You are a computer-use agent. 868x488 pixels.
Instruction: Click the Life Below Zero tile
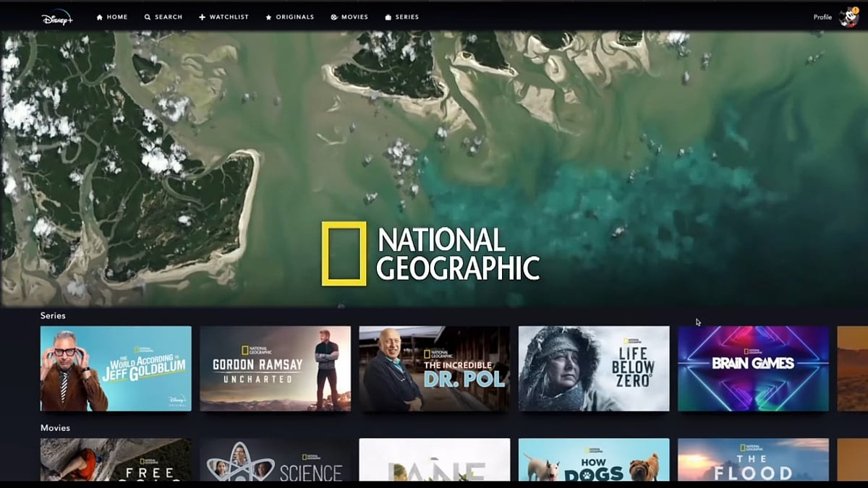coord(594,369)
